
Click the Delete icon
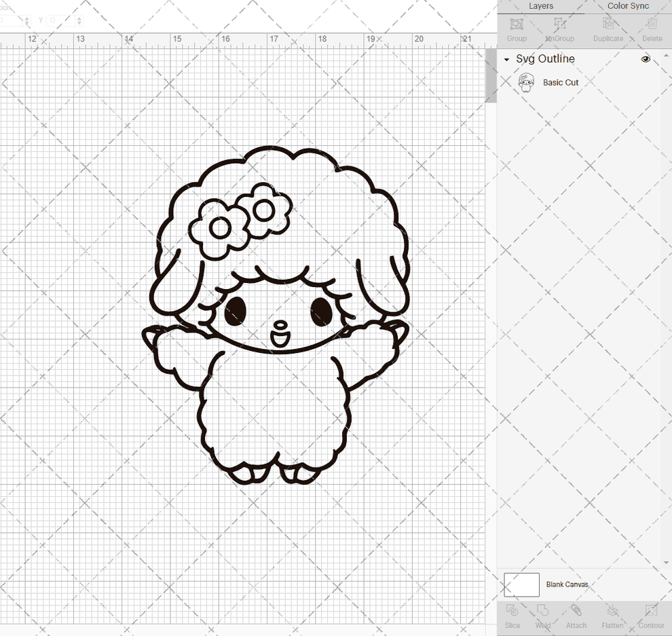(652, 29)
